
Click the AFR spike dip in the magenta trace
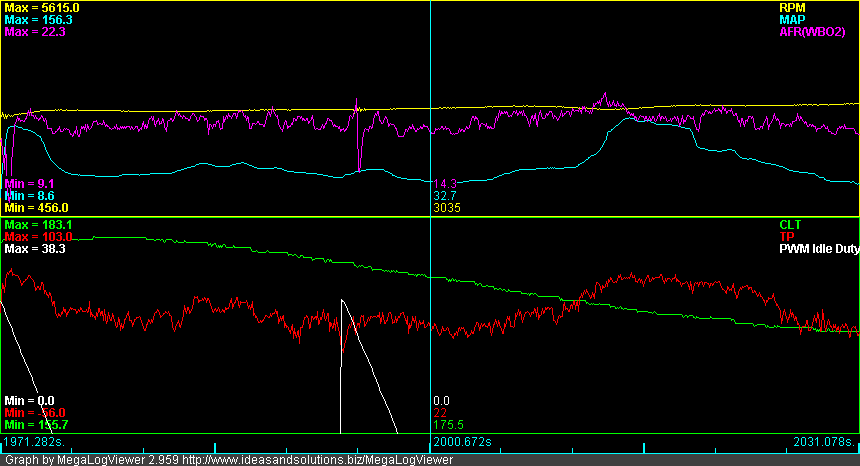pyautogui.click(x=359, y=169)
